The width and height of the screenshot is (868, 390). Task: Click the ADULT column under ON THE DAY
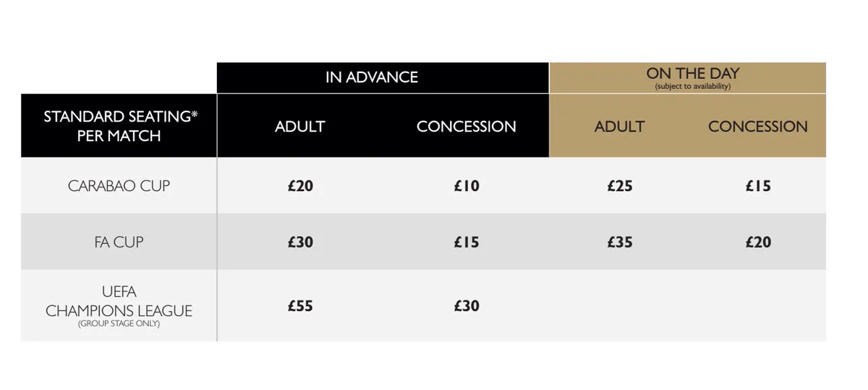(620, 127)
